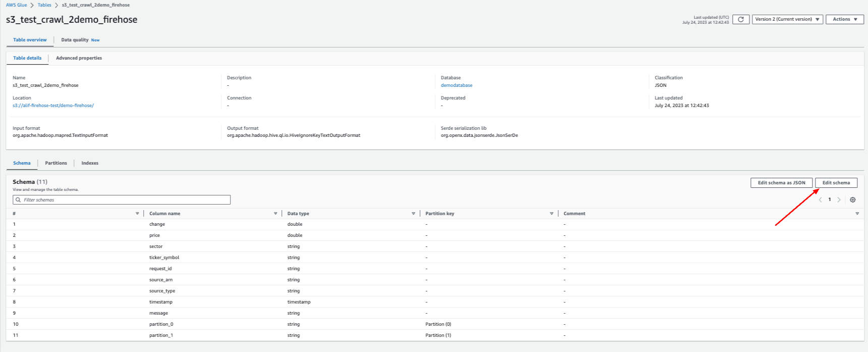Image resolution: width=868 pixels, height=352 pixels.
Task: Click the refresh icon button
Action: coord(740,19)
